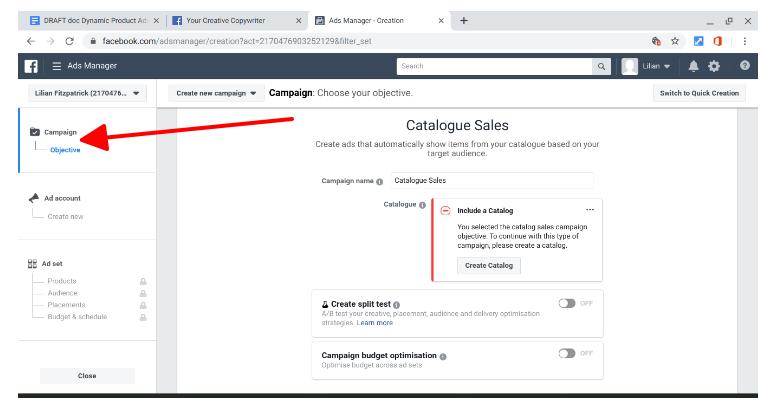Select Objective in the sidebar

point(65,150)
